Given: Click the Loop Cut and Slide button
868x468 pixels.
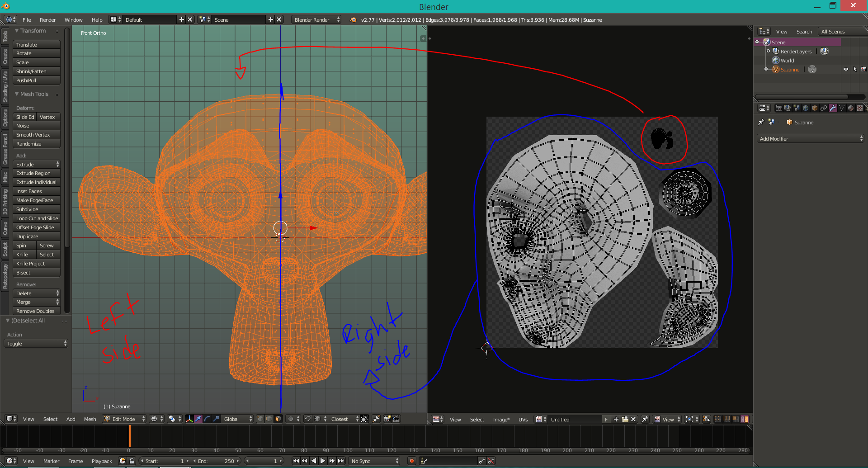Looking at the screenshot, I should pyautogui.click(x=37, y=218).
